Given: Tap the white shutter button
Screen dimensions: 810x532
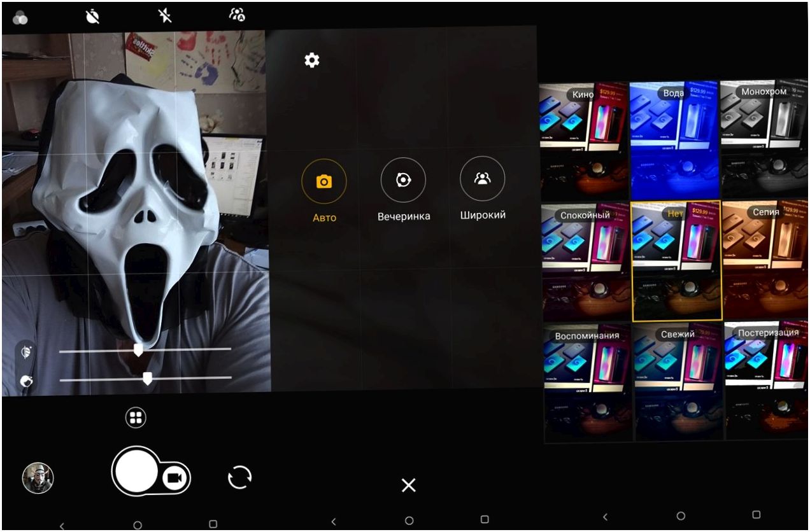Looking at the screenshot, I should click(136, 471).
